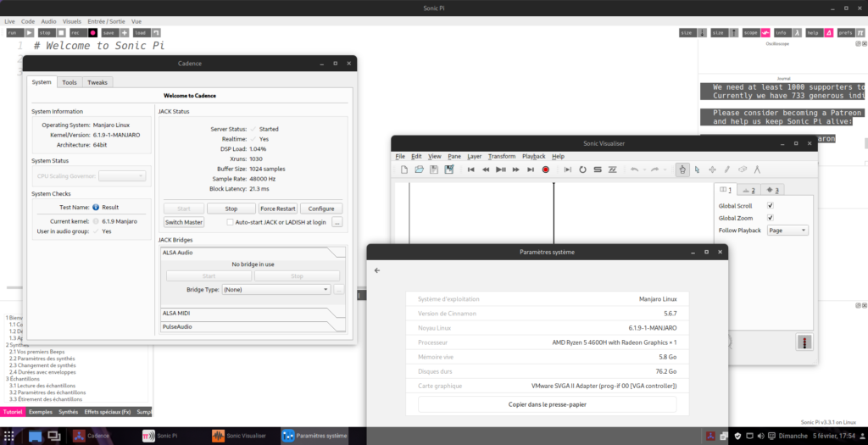
Task: Click Sonic Visualiser in the taskbar
Action: (239, 436)
